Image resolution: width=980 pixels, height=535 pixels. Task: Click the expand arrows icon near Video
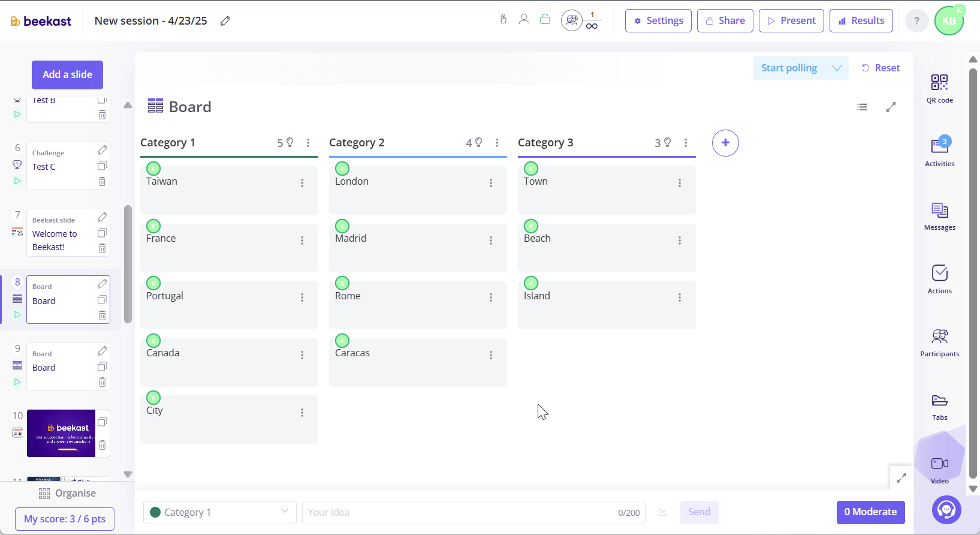pyautogui.click(x=901, y=478)
